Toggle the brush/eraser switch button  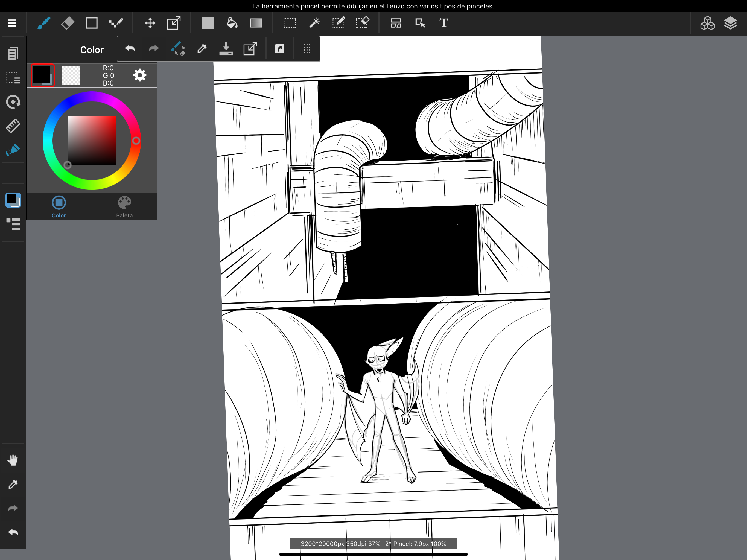(178, 49)
